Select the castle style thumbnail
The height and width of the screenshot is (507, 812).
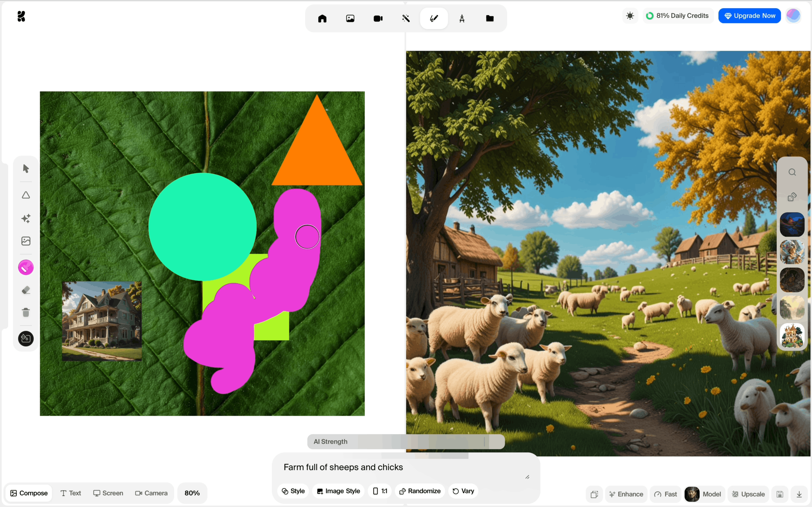[x=792, y=335]
